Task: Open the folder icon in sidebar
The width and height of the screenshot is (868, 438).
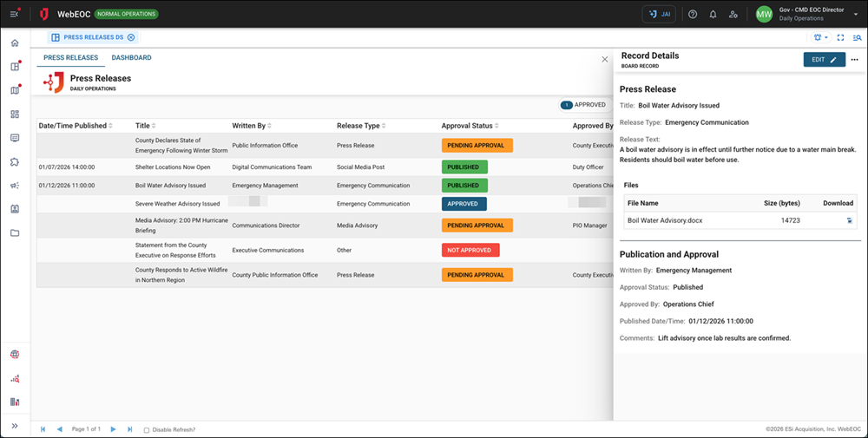Action: tap(15, 233)
